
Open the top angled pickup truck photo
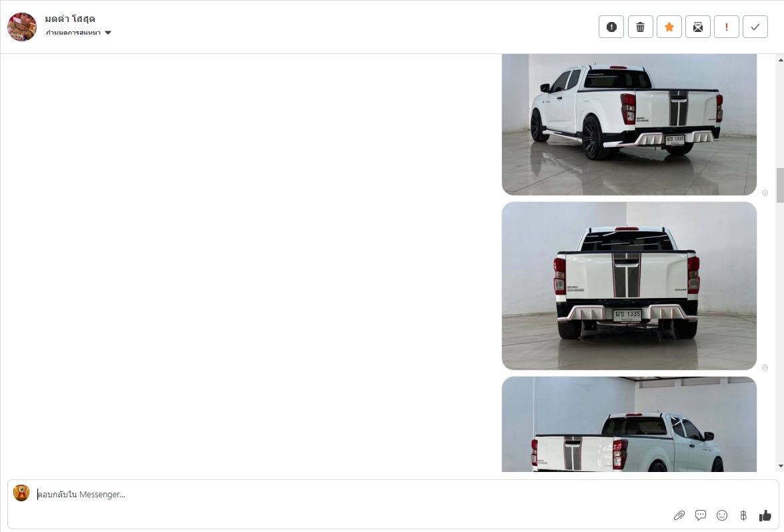click(x=629, y=125)
